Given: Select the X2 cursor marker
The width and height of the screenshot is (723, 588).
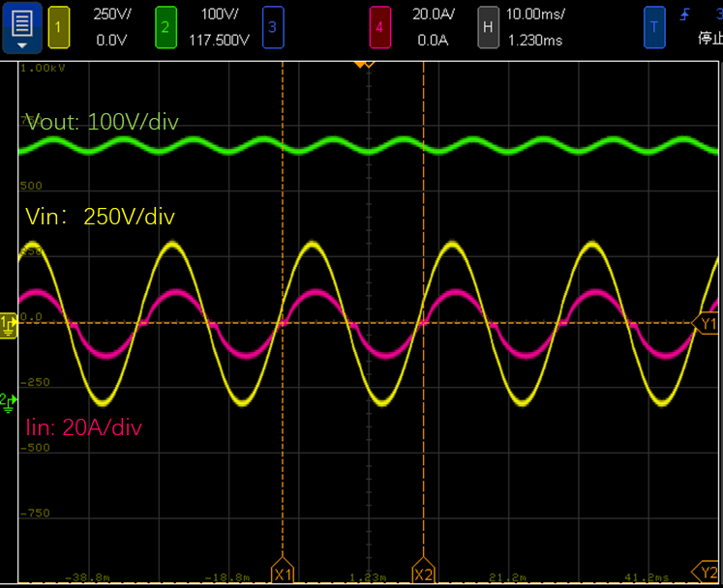Looking at the screenshot, I should pos(423,573).
